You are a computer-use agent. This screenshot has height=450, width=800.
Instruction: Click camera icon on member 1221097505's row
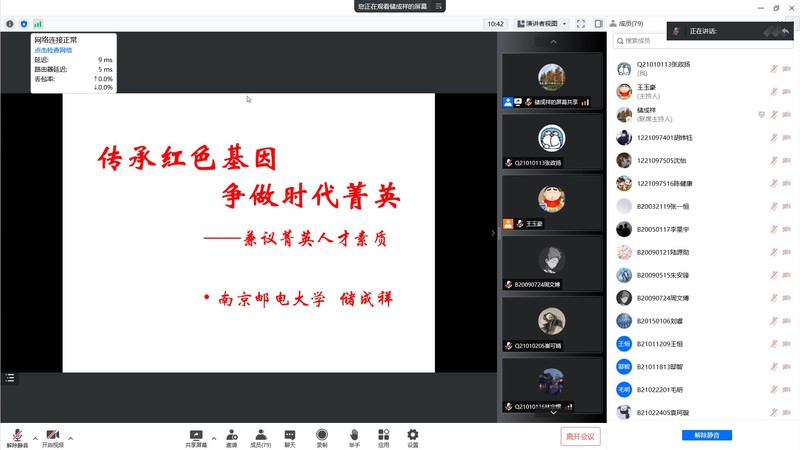(786, 160)
